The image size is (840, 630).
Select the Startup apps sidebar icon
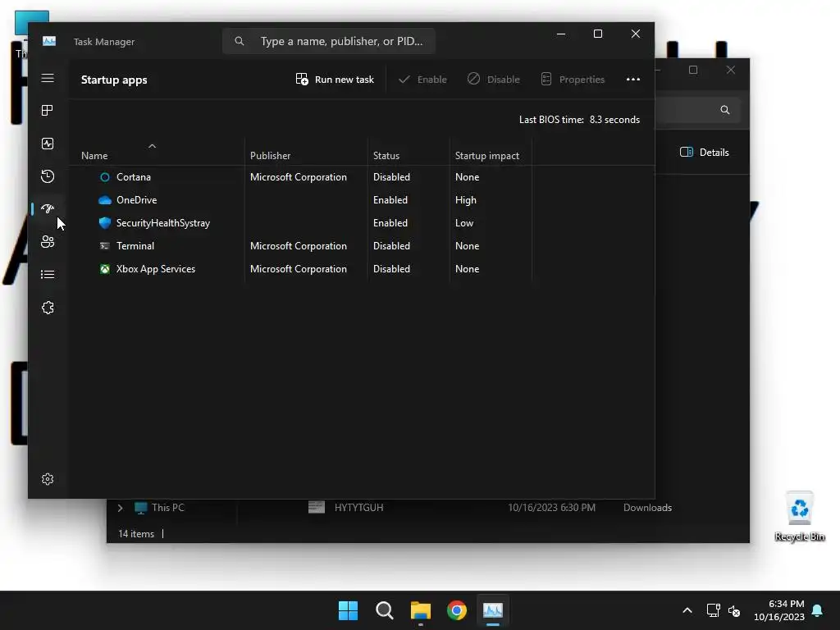48,208
